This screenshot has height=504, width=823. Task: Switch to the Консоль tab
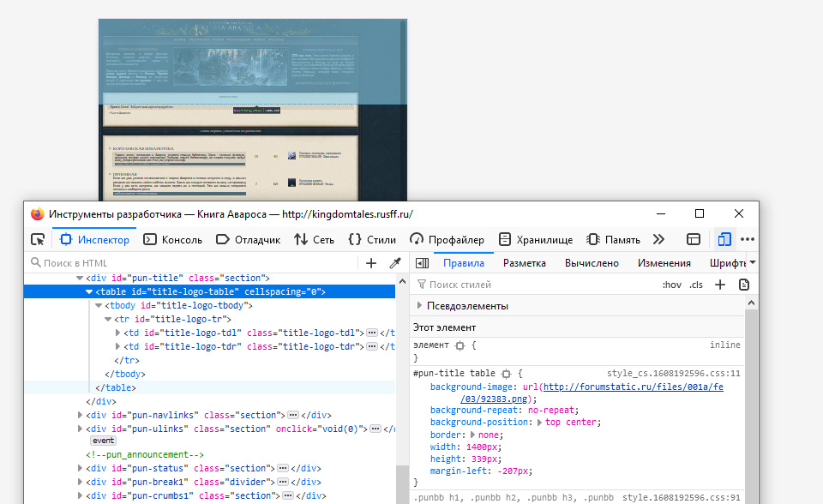click(172, 239)
